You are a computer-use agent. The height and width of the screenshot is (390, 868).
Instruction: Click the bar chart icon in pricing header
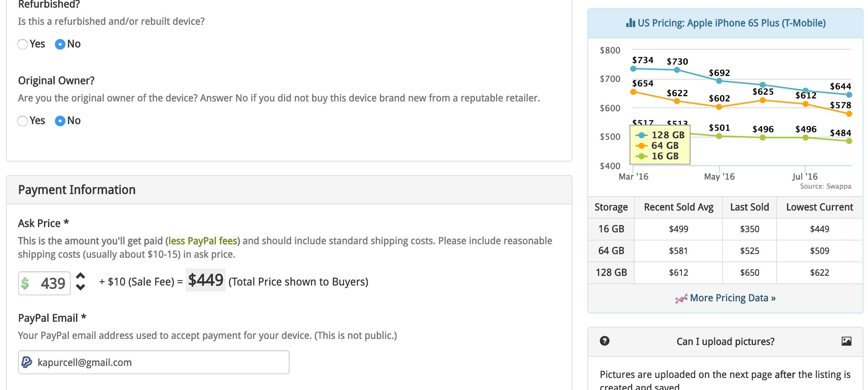coord(630,23)
